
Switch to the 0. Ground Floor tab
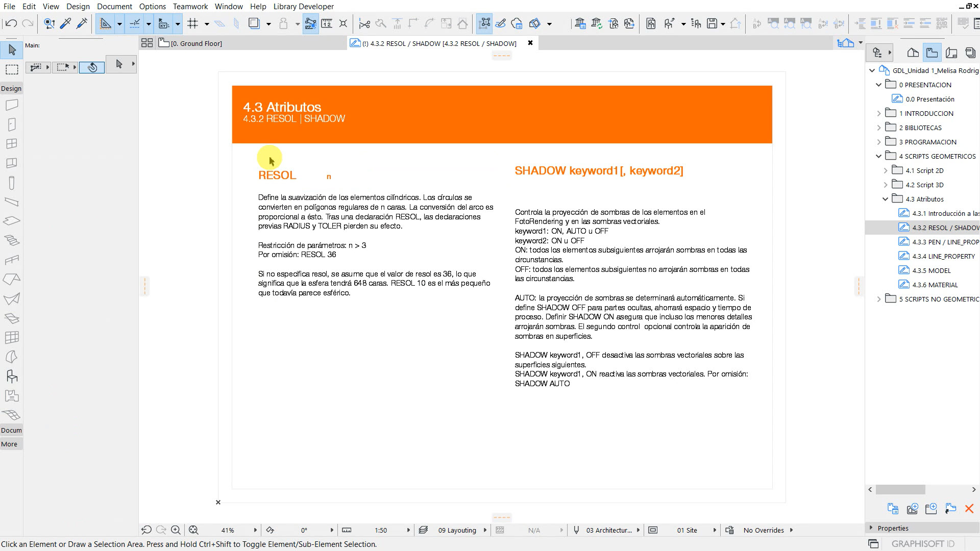[x=197, y=43]
